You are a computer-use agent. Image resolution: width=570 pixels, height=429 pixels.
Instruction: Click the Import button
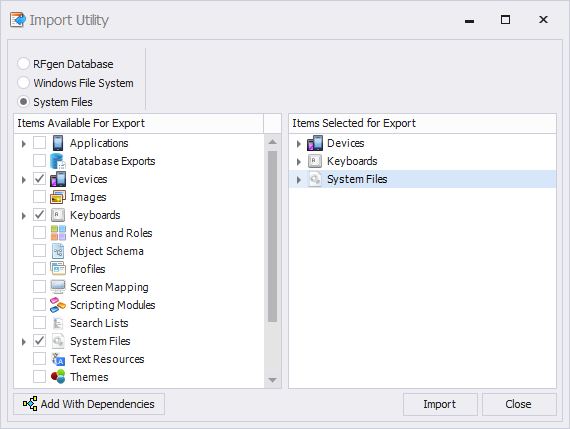[x=440, y=404]
